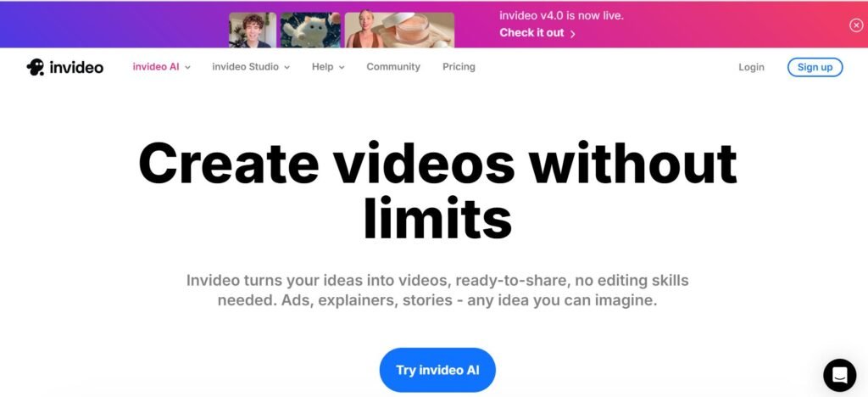Go to the Community page
868x397 pixels.
tap(392, 67)
